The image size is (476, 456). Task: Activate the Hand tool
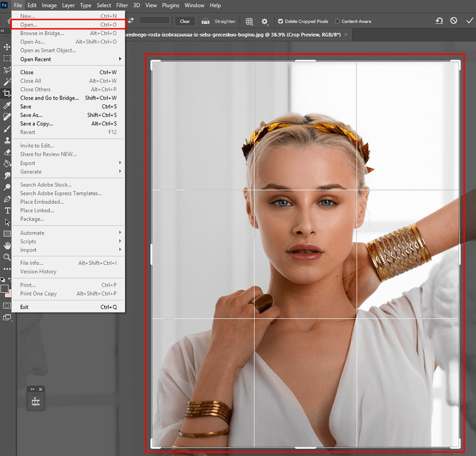[x=7, y=245]
